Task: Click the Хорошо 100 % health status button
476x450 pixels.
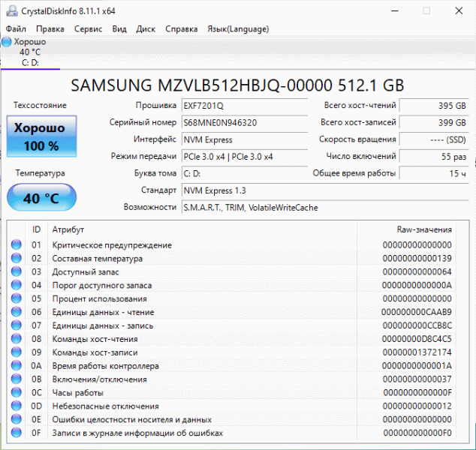Action: coord(41,136)
